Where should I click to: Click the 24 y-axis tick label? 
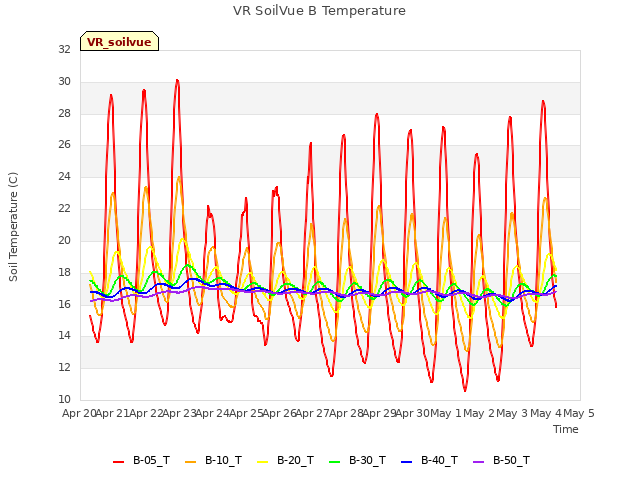(x=64, y=177)
